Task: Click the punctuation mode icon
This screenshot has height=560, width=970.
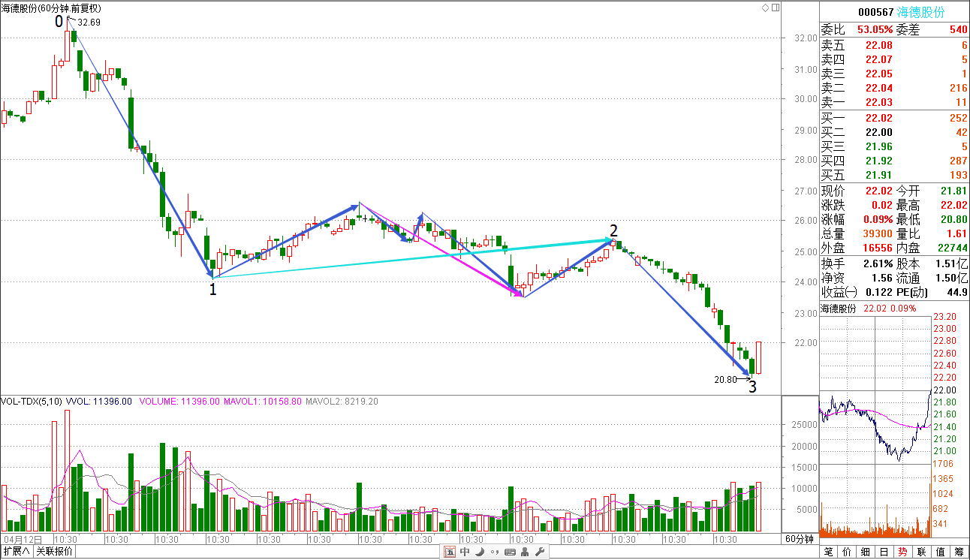Action: 494,552
